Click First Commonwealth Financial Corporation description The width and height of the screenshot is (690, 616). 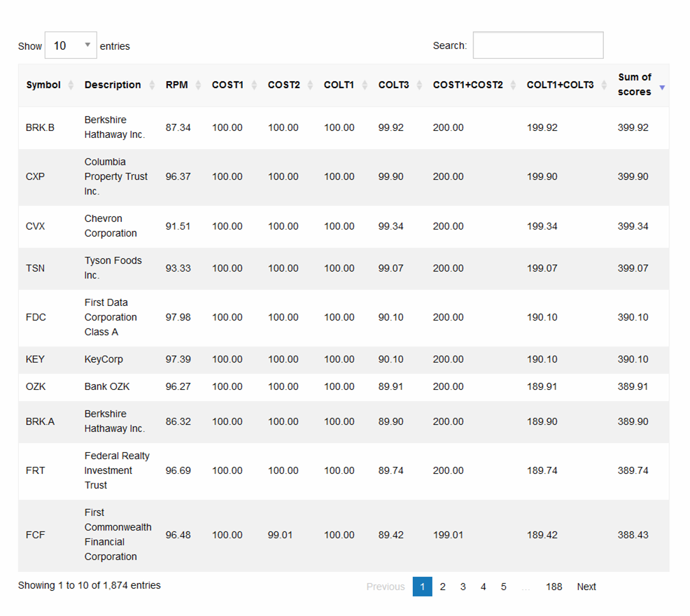[118, 535]
